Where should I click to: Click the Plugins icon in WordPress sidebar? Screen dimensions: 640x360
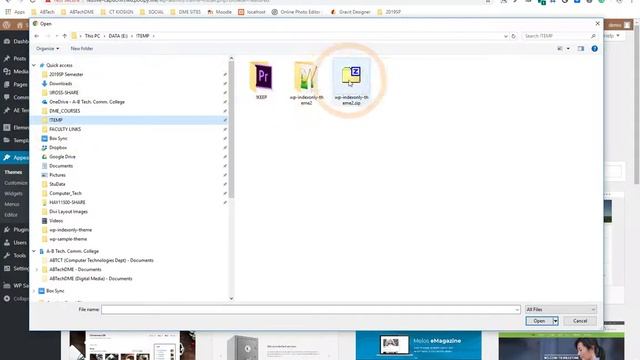click(x=7, y=230)
